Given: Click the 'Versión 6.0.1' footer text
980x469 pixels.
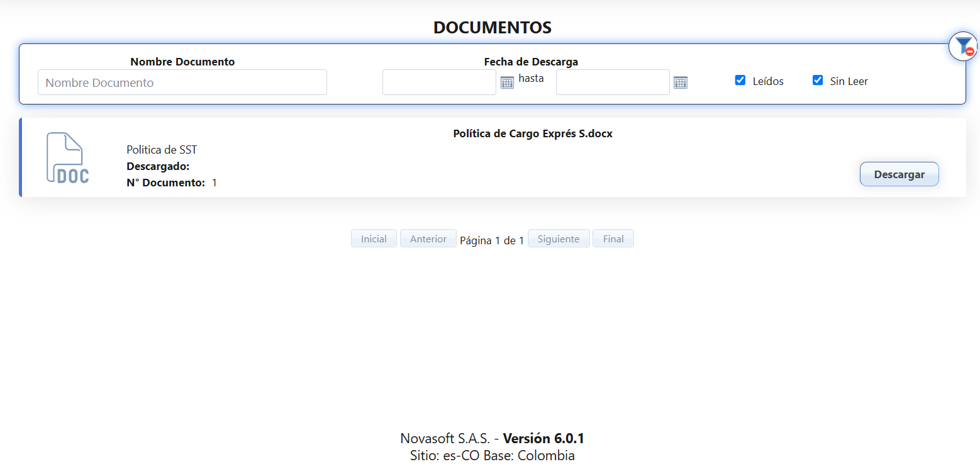Looking at the screenshot, I should coord(543,439).
